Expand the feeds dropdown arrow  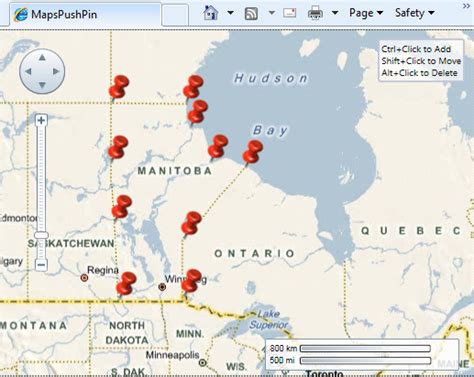pos(272,13)
